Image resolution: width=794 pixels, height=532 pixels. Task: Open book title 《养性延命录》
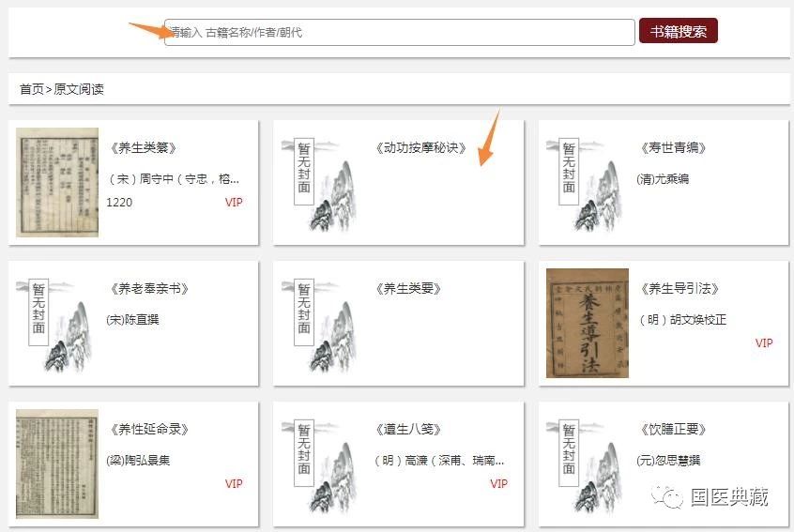pyautogui.click(x=149, y=429)
